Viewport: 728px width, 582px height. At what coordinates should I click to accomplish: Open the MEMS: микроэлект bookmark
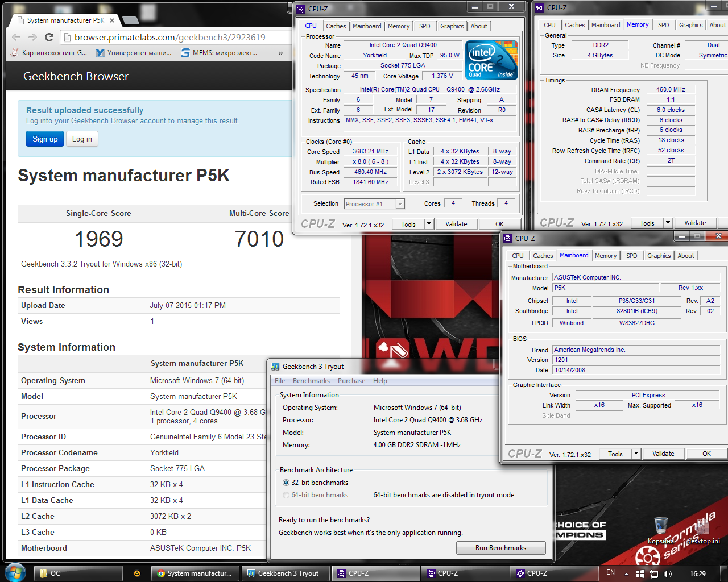tap(219, 53)
